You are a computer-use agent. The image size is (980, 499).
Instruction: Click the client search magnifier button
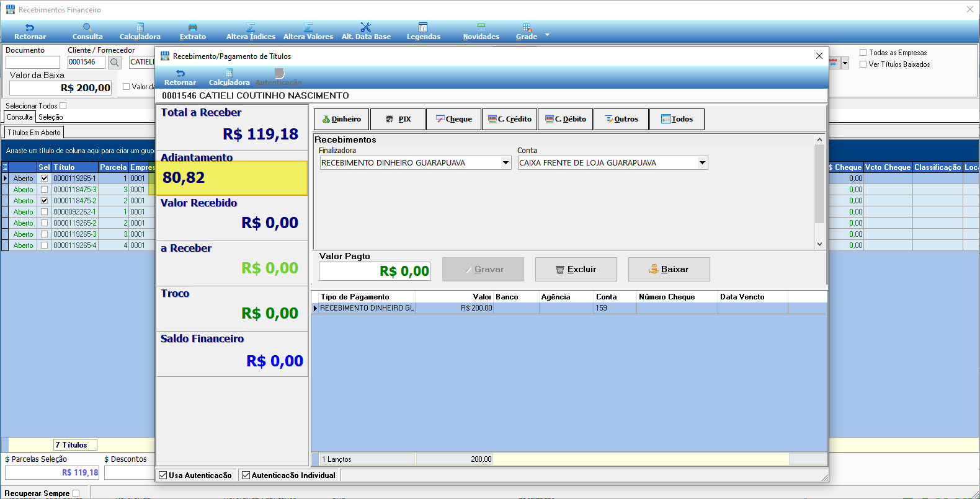click(115, 62)
